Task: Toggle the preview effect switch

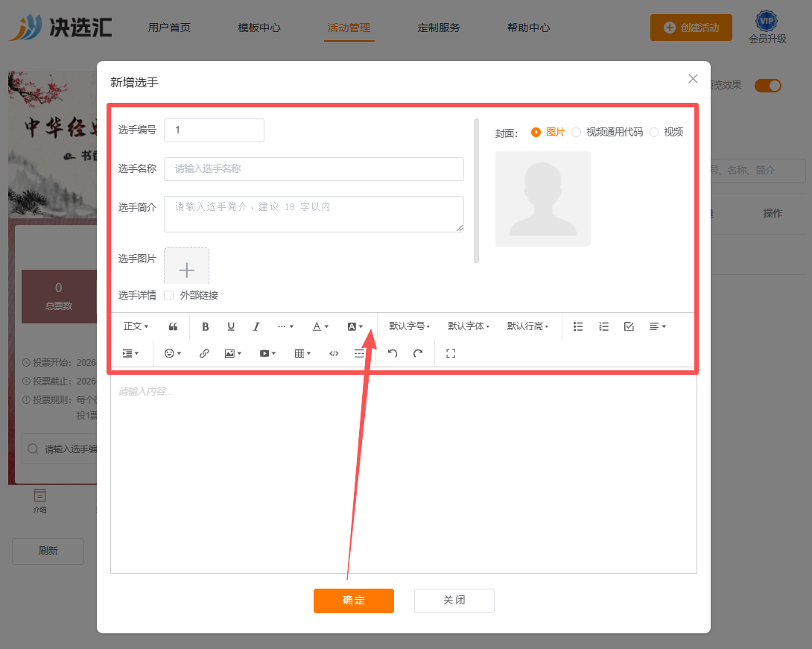Action: (767, 86)
